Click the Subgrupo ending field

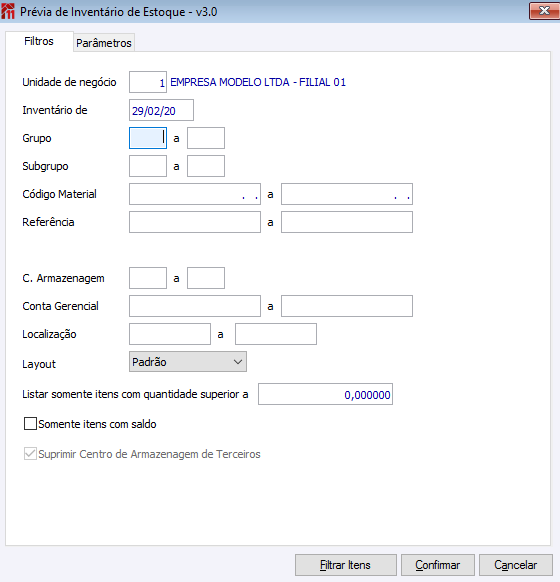(206, 166)
